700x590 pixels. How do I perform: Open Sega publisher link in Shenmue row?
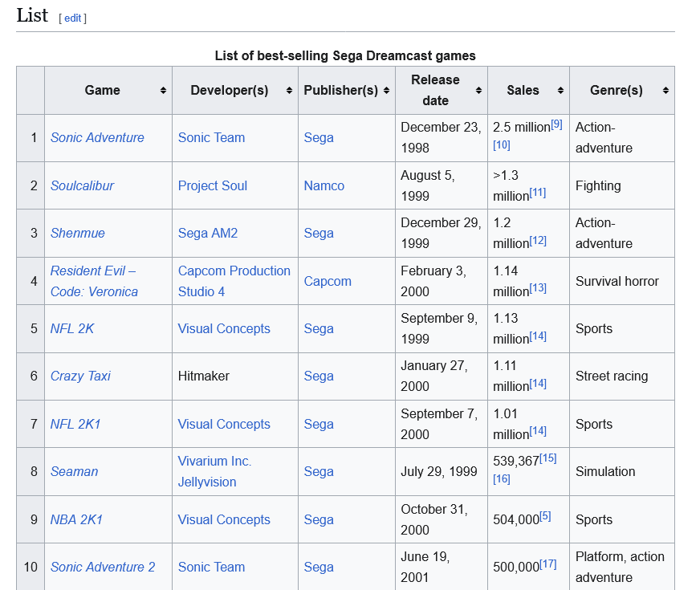[x=319, y=233]
